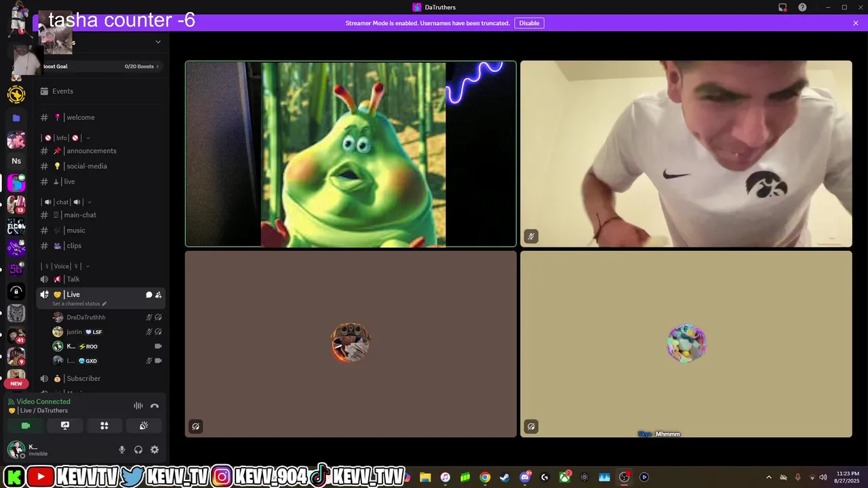Edit status via Set a channel status
This screenshot has height=488, width=868.
click(79, 304)
